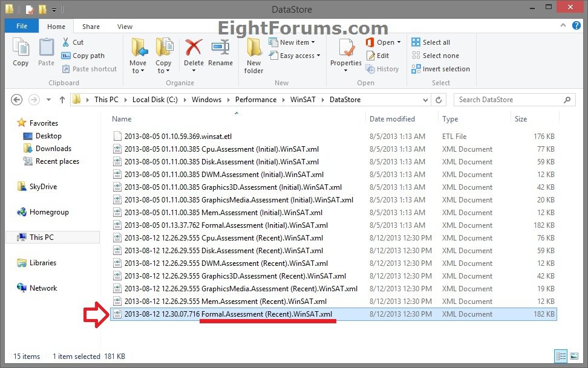The image size is (588, 368).
Task: Select Cpu.Assessment (Initial).WinSAT.xml file
Action: [334, 149]
